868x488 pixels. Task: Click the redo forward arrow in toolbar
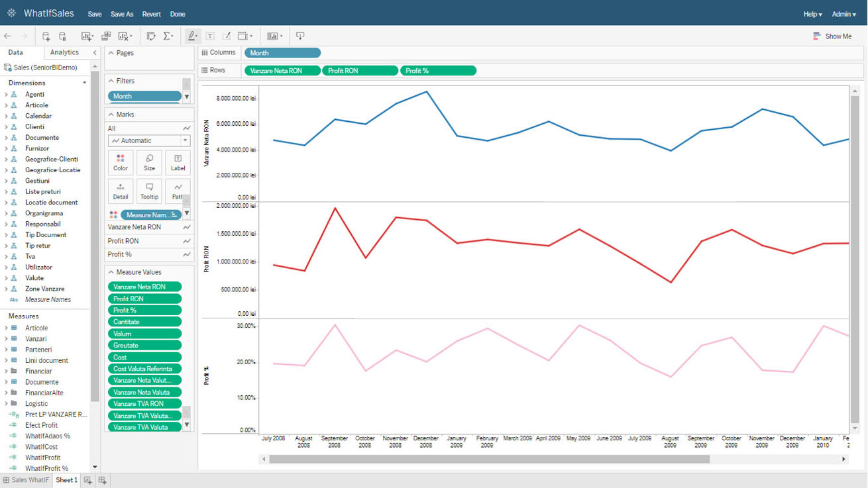click(24, 36)
